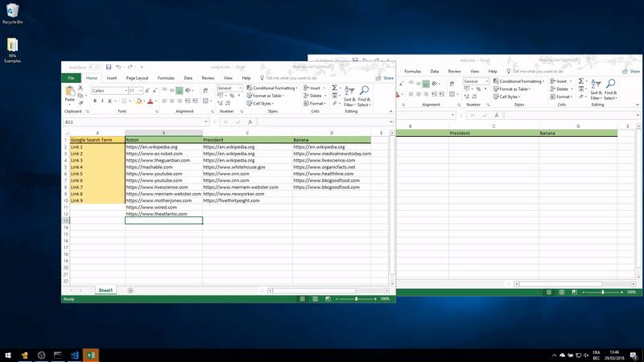Switch to Data tab in output.xlsx
The height and width of the screenshot is (362, 644).
[x=188, y=78]
